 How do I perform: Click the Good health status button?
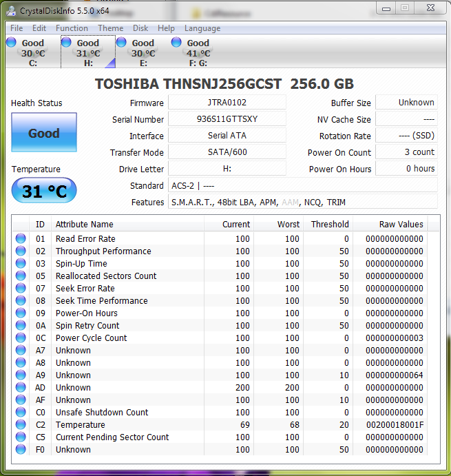point(44,133)
